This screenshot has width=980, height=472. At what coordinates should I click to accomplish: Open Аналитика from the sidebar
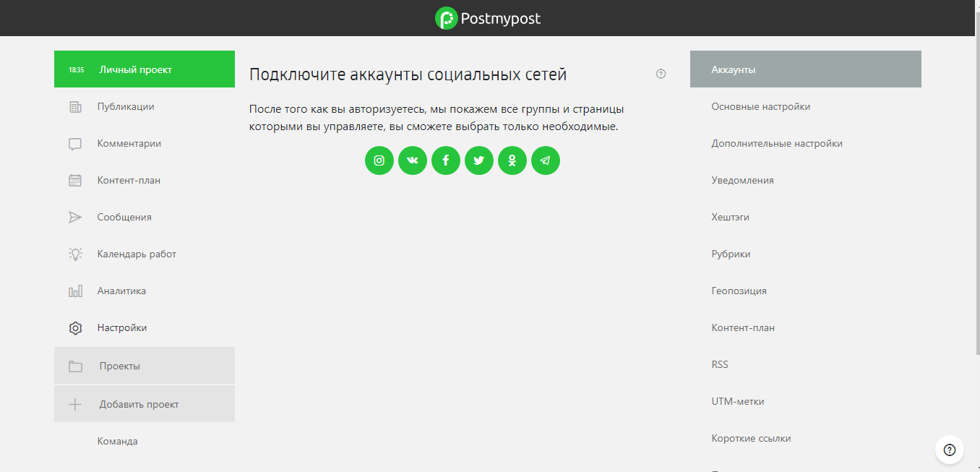[121, 291]
